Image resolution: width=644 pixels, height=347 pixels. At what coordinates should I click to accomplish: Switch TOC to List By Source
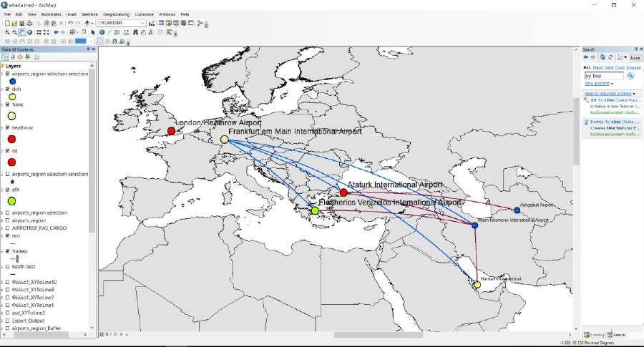[x=13, y=57]
